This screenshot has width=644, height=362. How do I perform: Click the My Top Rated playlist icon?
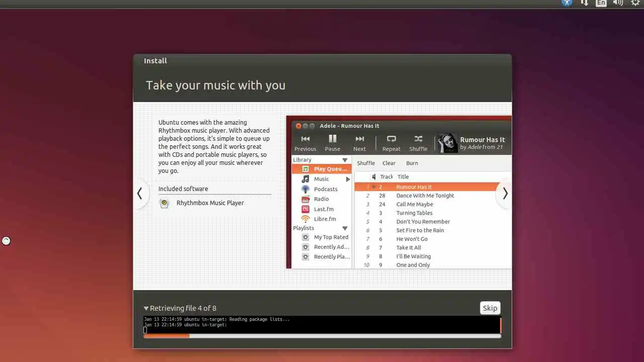tap(305, 237)
